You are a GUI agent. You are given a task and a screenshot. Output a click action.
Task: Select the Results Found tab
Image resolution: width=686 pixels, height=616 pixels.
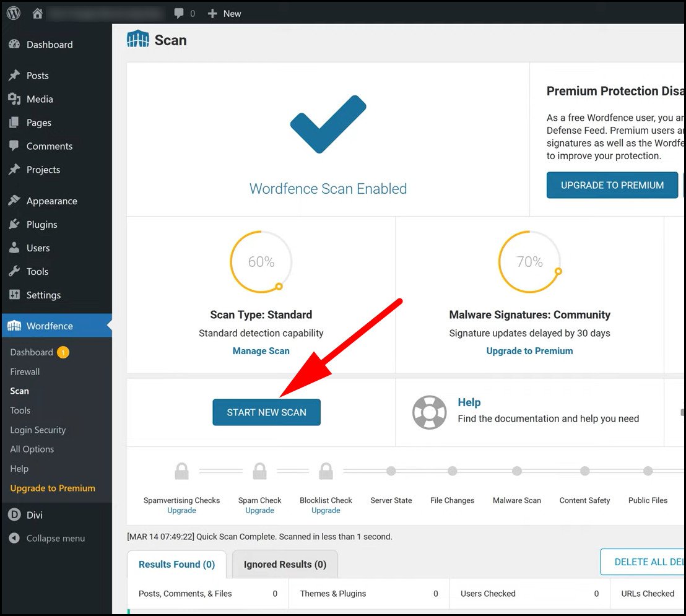(176, 564)
